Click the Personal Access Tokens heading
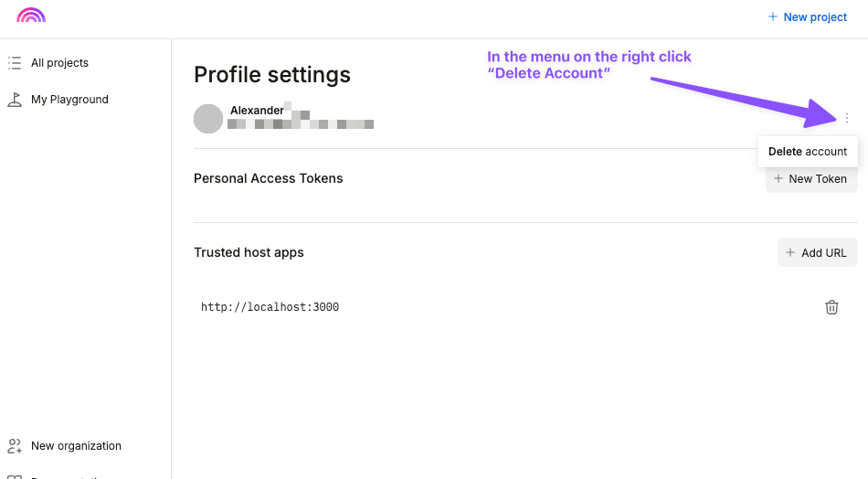The width and height of the screenshot is (868, 479). tap(268, 178)
